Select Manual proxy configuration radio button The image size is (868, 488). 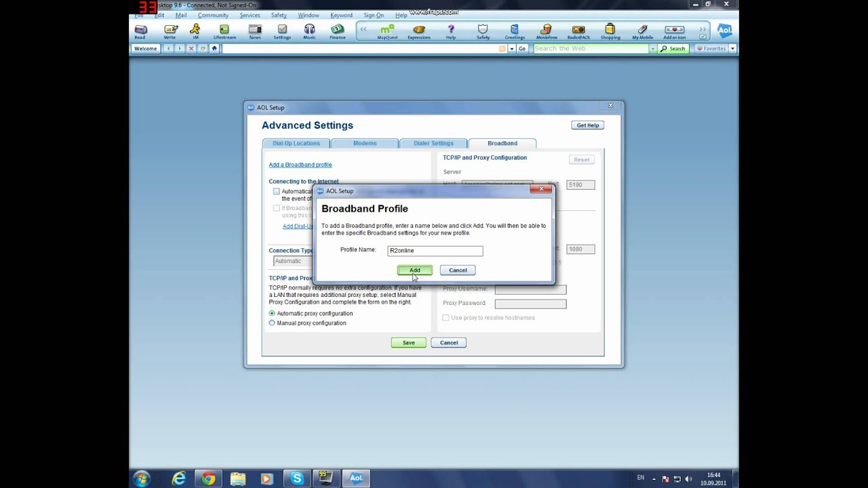(x=272, y=323)
